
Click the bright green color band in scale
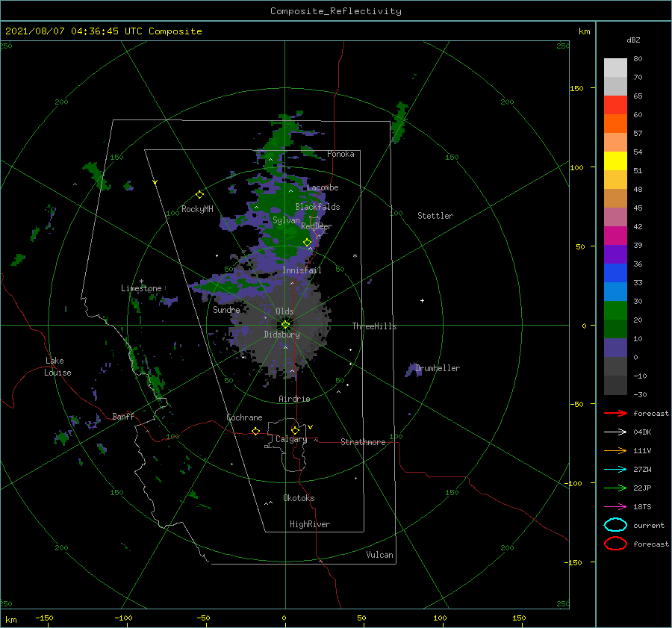tap(615, 310)
